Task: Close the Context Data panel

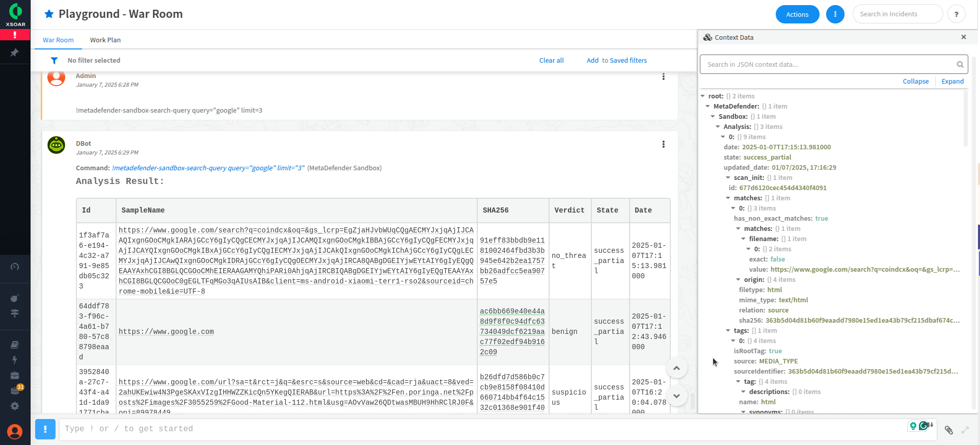Action: (x=963, y=37)
